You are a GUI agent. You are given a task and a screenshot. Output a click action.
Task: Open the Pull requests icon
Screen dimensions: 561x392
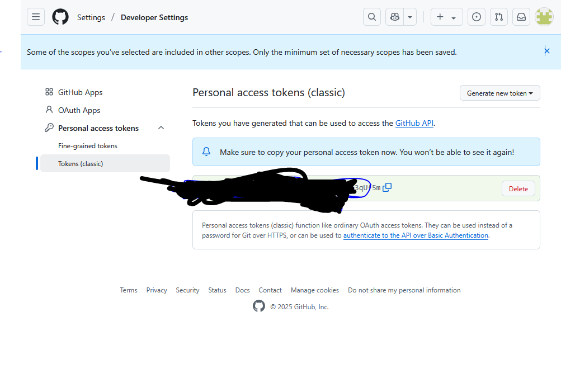click(498, 17)
